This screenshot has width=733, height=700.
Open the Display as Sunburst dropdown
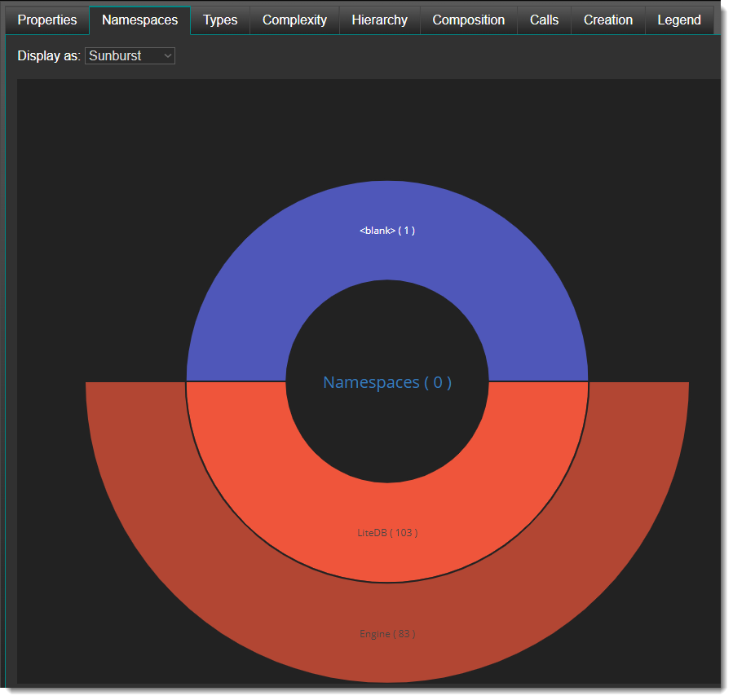(x=130, y=55)
